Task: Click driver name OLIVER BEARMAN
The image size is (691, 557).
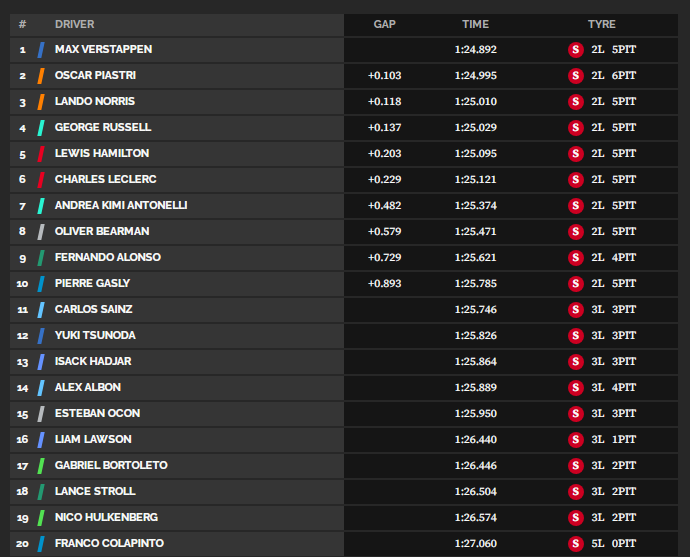Action: (102, 231)
